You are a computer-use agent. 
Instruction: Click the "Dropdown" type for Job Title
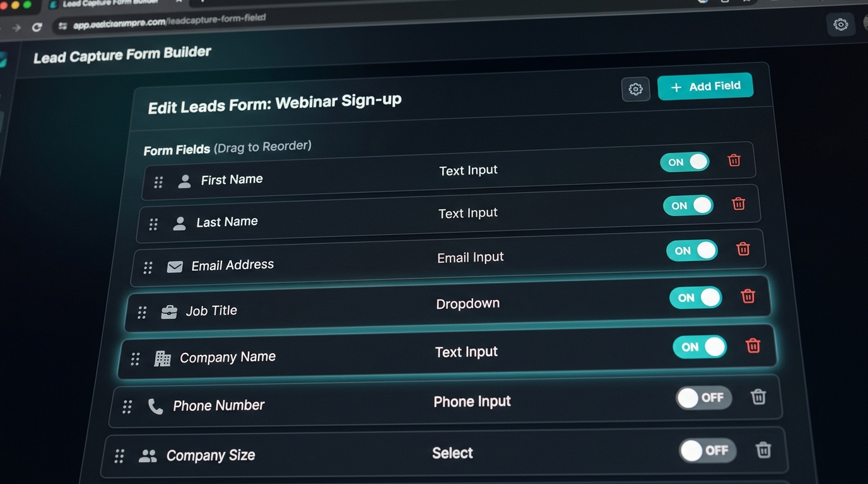point(468,303)
